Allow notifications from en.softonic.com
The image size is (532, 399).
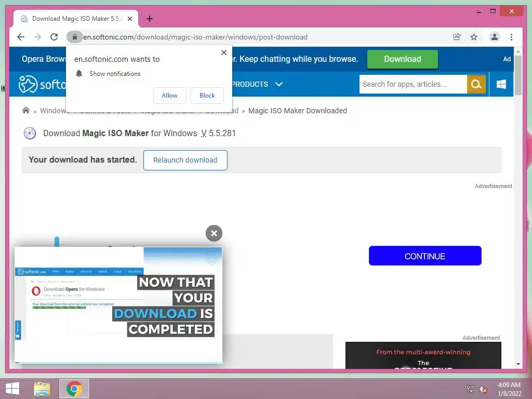[x=170, y=96]
